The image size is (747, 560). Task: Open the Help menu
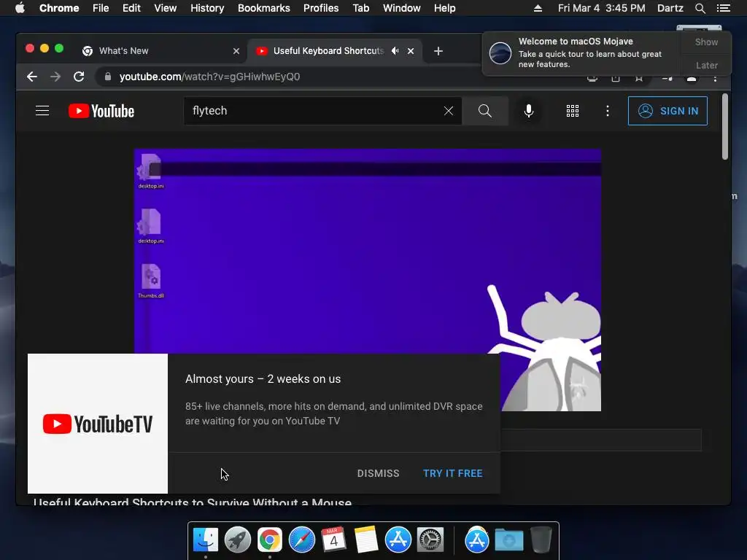444,8
